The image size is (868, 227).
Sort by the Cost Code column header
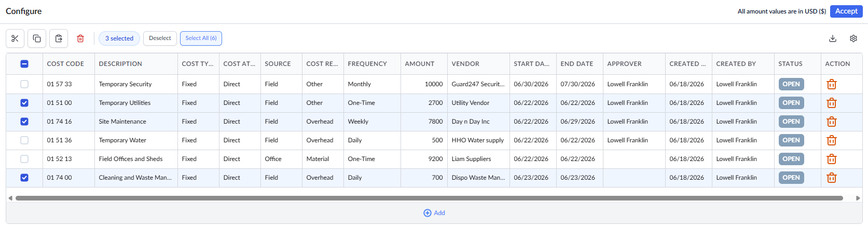coord(68,64)
